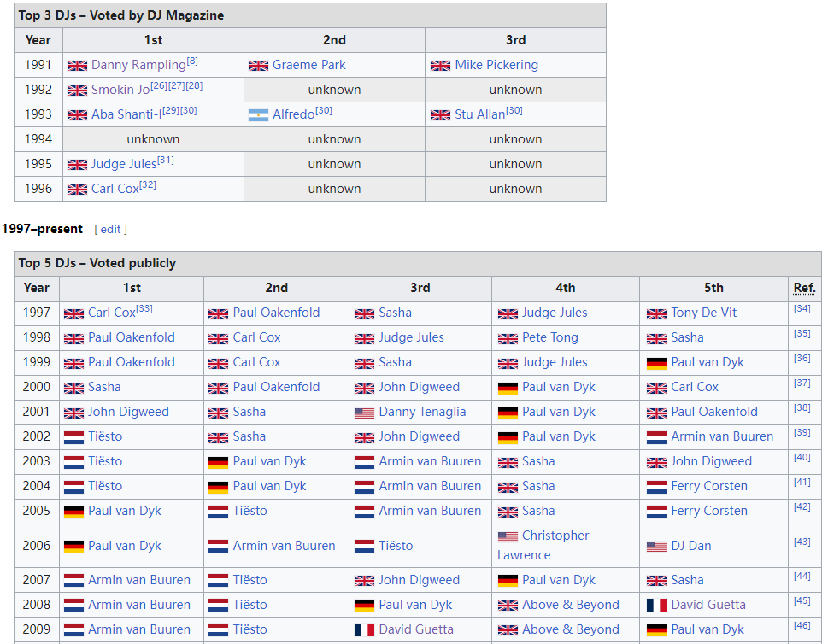Open Danny Tenaglia link

tap(422, 412)
